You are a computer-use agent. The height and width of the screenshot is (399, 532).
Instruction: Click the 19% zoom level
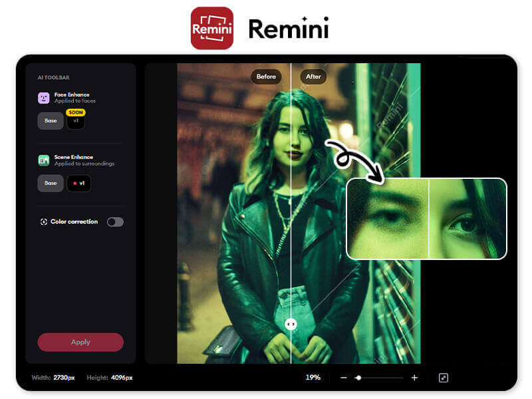pos(312,377)
